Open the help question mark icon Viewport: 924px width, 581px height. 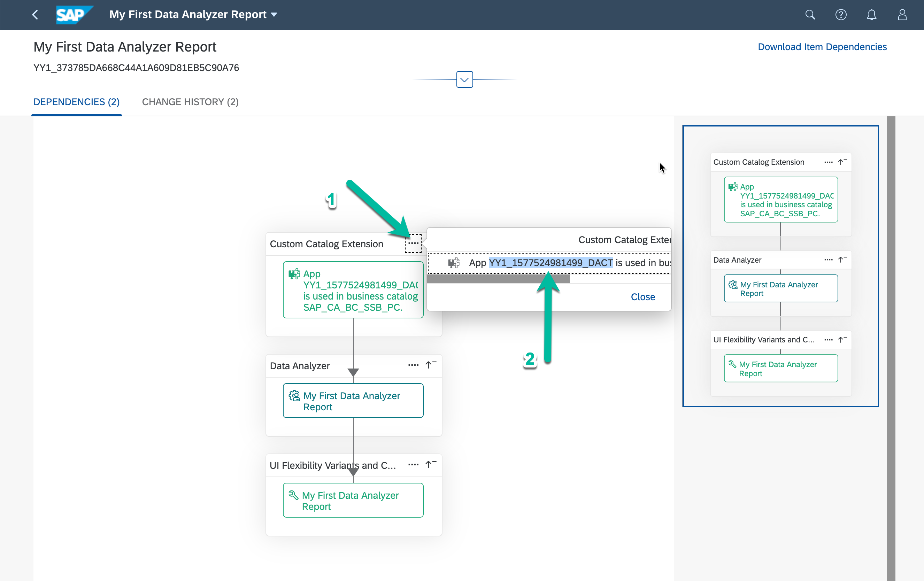(x=840, y=15)
